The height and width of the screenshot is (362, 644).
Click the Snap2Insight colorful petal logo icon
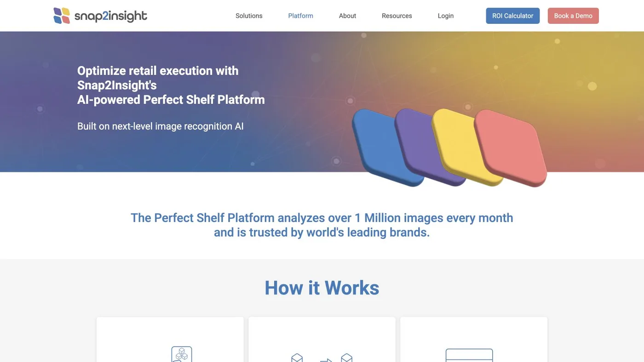[62, 16]
